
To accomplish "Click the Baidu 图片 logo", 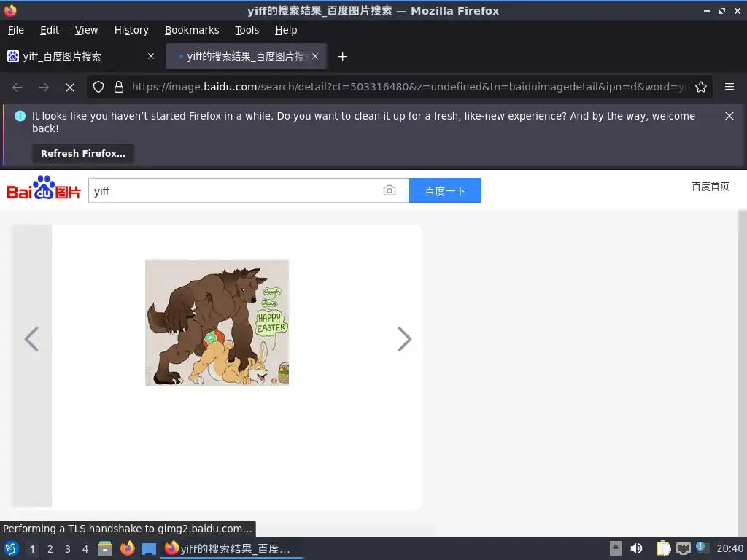I will (44, 187).
